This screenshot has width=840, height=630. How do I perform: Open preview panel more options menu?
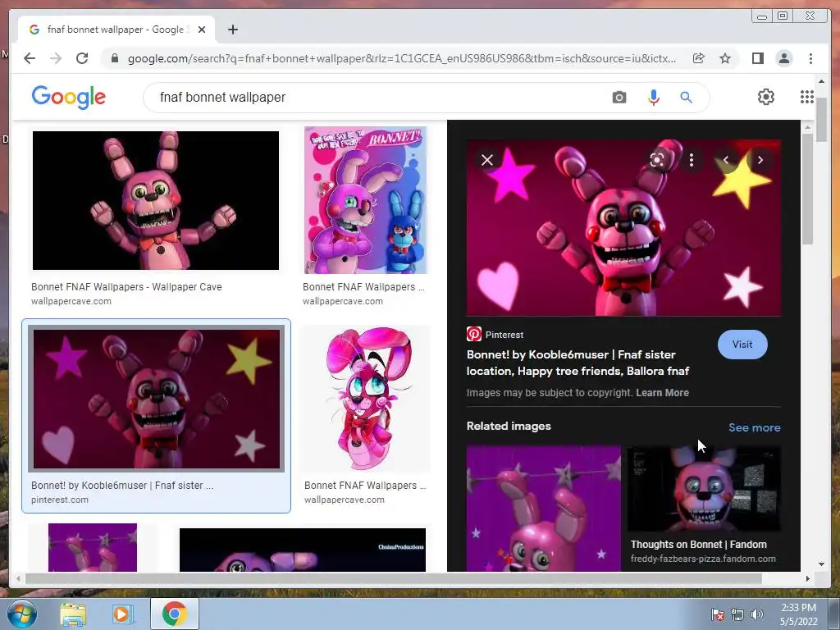[692, 160]
